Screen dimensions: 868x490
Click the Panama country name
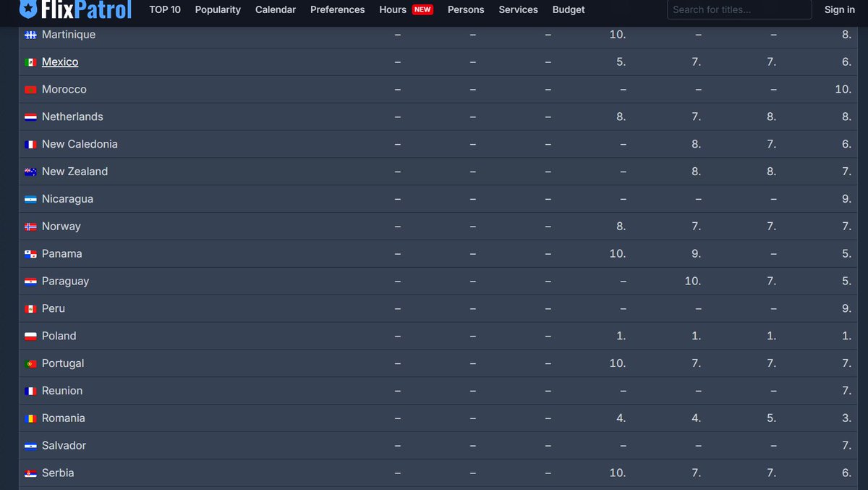(x=62, y=254)
